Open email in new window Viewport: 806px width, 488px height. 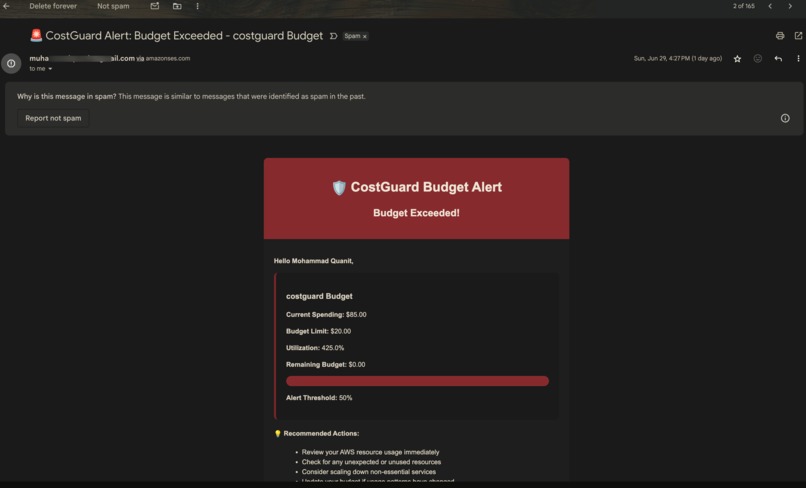point(798,35)
